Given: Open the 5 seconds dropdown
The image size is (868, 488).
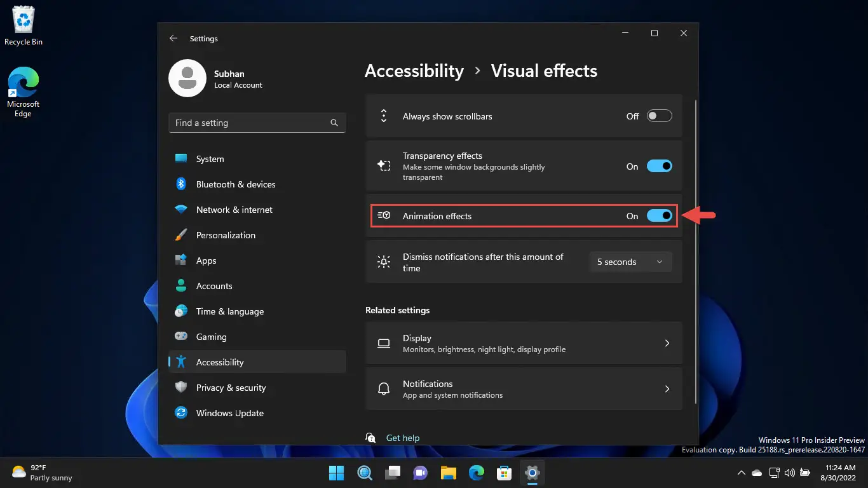Looking at the screenshot, I should (630, 262).
